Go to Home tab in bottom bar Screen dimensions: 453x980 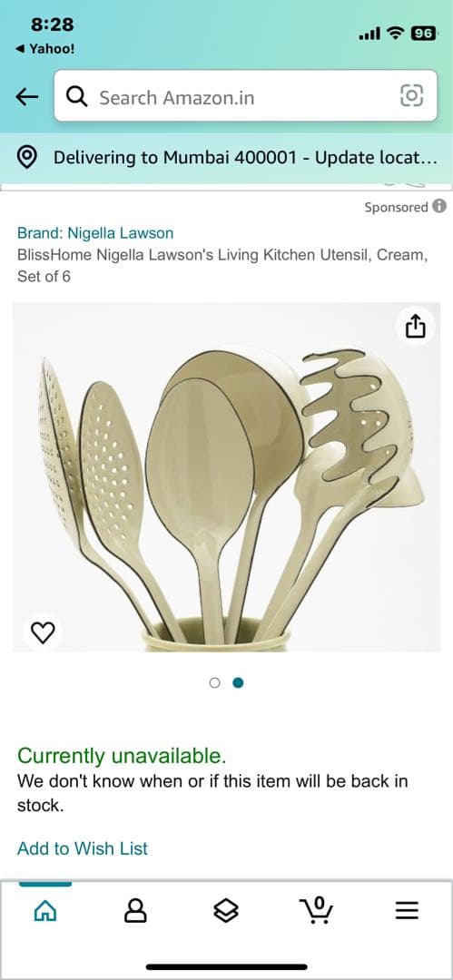[x=45, y=913]
